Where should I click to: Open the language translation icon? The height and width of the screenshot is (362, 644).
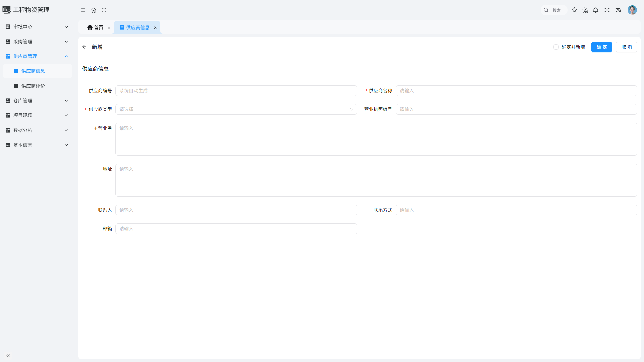tap(619, 10)
